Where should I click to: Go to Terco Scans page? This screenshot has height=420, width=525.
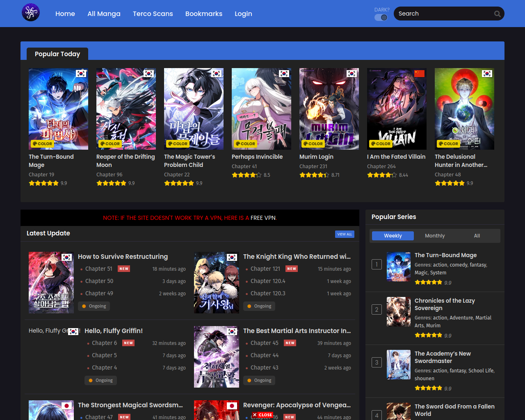pyautogui.click(x=153, y=14)
